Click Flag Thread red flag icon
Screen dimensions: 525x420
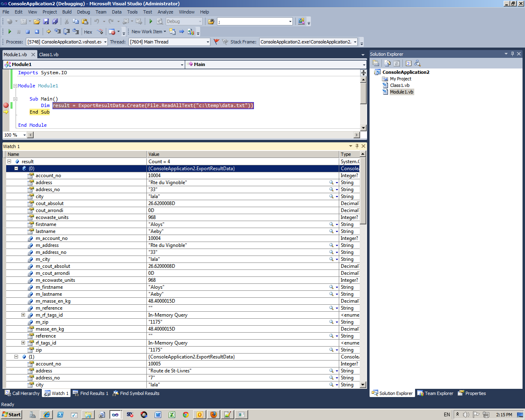coord(217,42)
